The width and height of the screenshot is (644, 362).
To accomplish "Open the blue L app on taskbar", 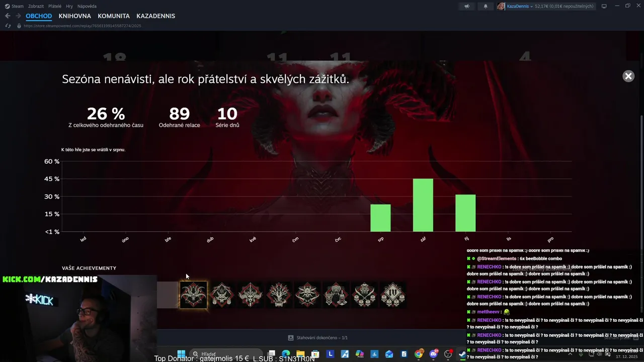I will [x=330, y=354].
